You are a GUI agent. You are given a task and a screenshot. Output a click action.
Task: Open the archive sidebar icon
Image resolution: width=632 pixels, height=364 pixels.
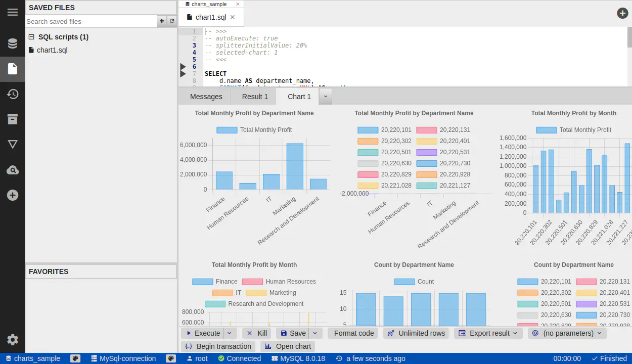[13, 119]
